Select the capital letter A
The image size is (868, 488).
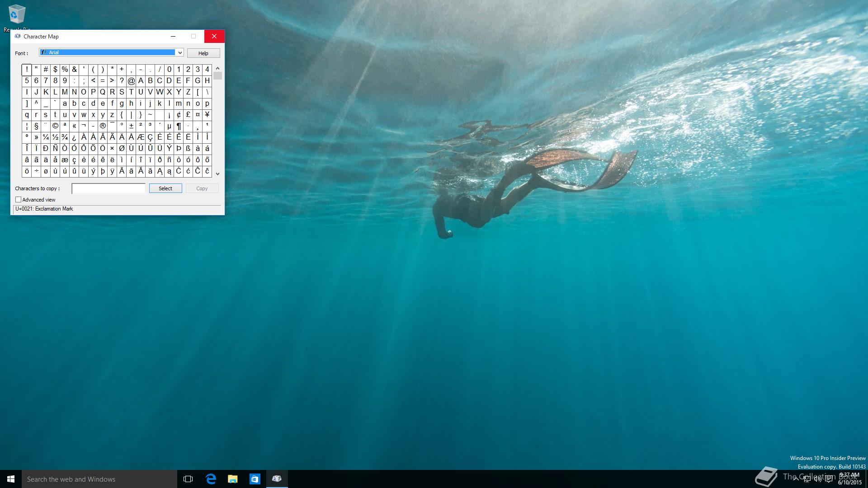pyautogui.click(x=141, y=81)
